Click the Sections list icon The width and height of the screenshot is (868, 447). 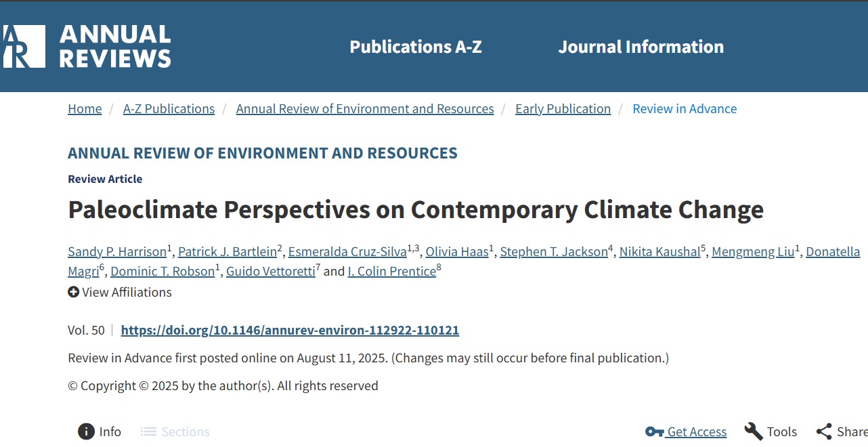(148, 431)
